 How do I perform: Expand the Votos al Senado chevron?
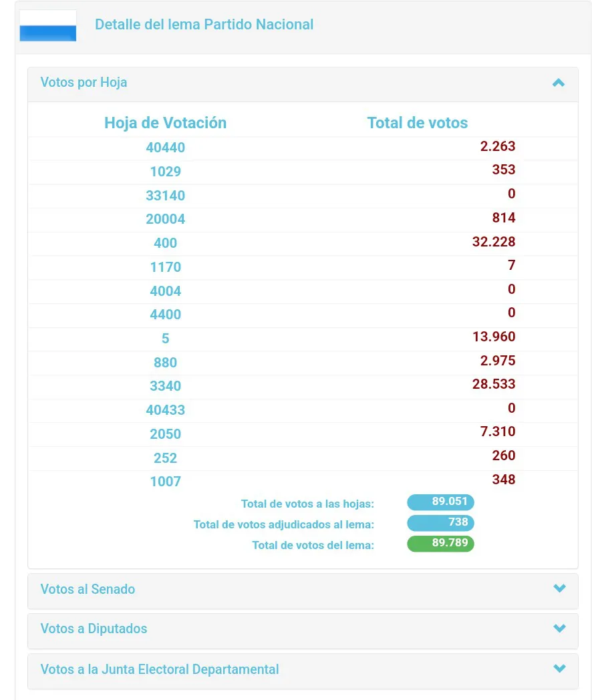[559, 588]
